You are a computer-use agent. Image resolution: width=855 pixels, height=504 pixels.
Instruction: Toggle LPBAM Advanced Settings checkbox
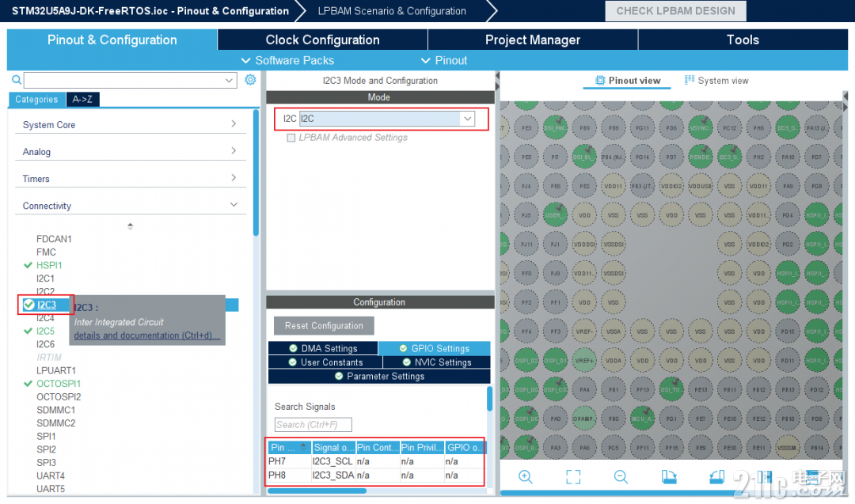pyautogui.click(x=291, y=138)
